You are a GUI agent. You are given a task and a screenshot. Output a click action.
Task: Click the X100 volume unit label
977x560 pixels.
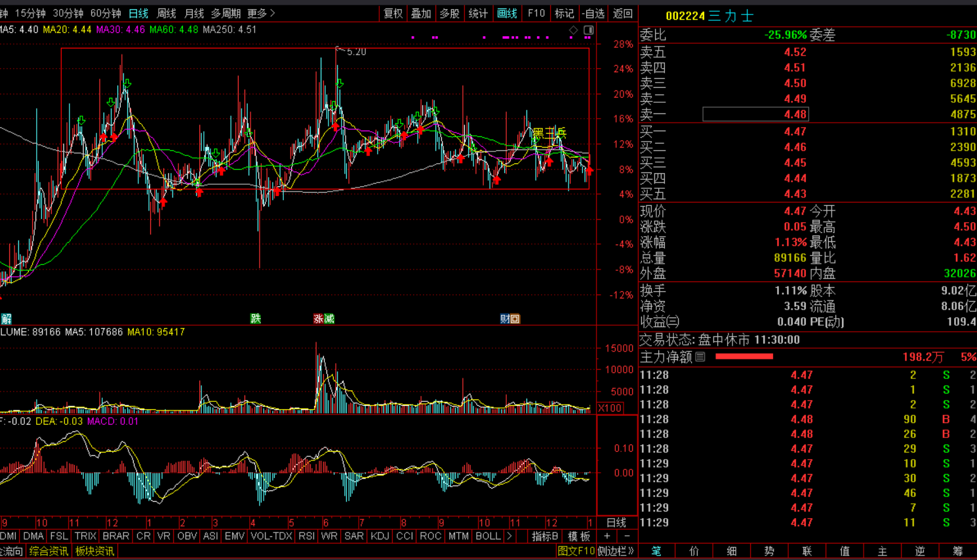pos(610,408)
